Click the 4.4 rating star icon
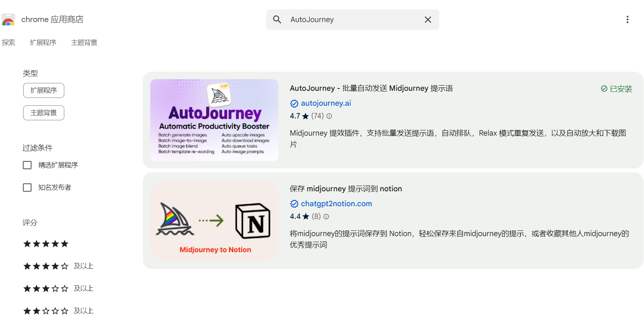The image size is (644, 322). point(306,217)
